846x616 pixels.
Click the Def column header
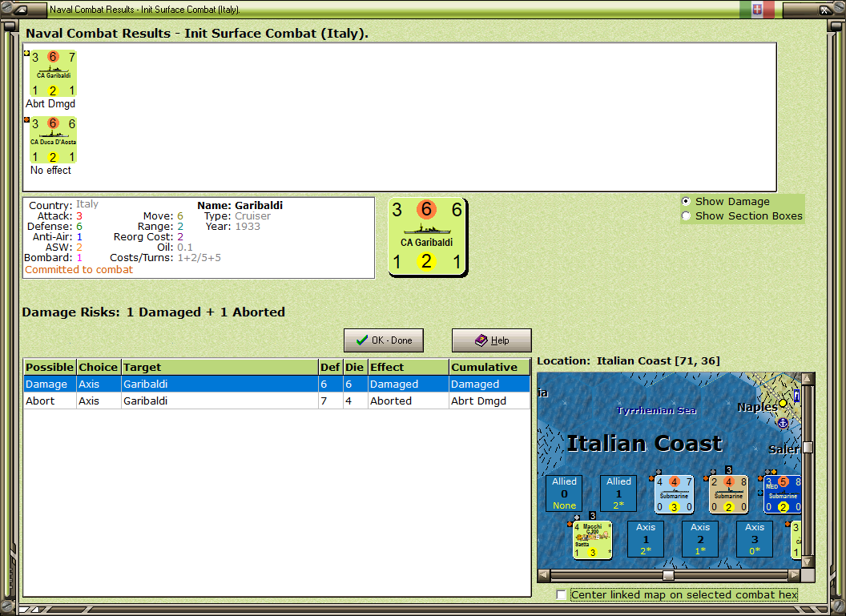[x=331, y=368]
